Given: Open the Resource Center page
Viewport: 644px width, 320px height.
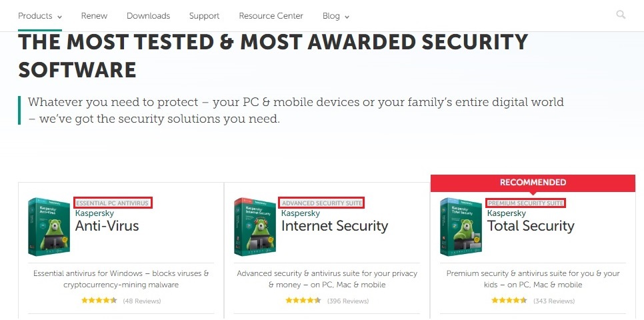Looking at the screenshot, I should point(271,15).
